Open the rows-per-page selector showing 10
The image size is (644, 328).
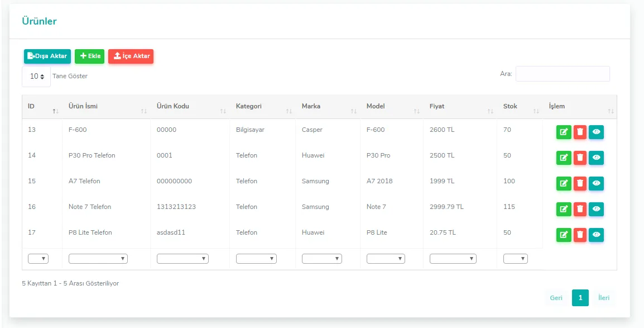(37, 77)
